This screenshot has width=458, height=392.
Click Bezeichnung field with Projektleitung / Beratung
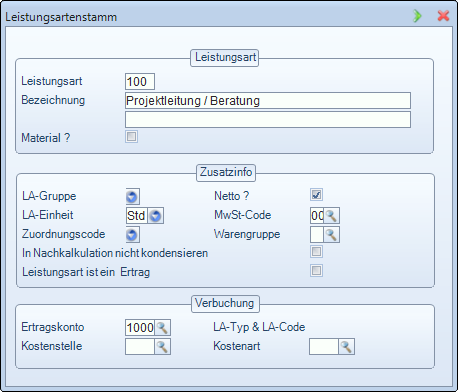point(268,101)
